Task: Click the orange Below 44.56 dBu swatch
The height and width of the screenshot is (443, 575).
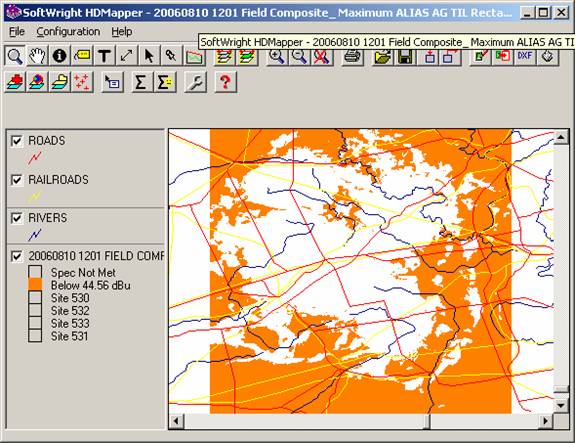Action: tap(35, 285)
